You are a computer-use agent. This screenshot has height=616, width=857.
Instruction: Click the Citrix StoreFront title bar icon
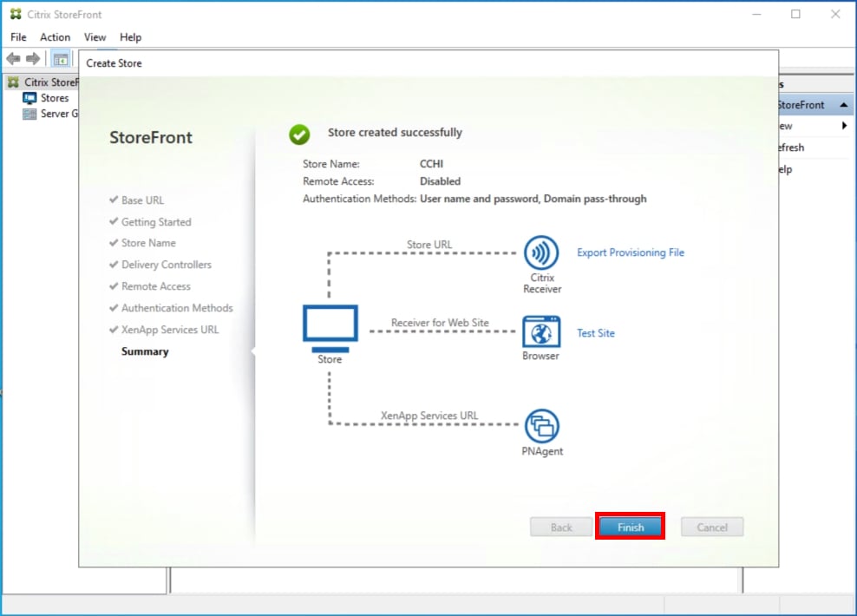point(16,14)
